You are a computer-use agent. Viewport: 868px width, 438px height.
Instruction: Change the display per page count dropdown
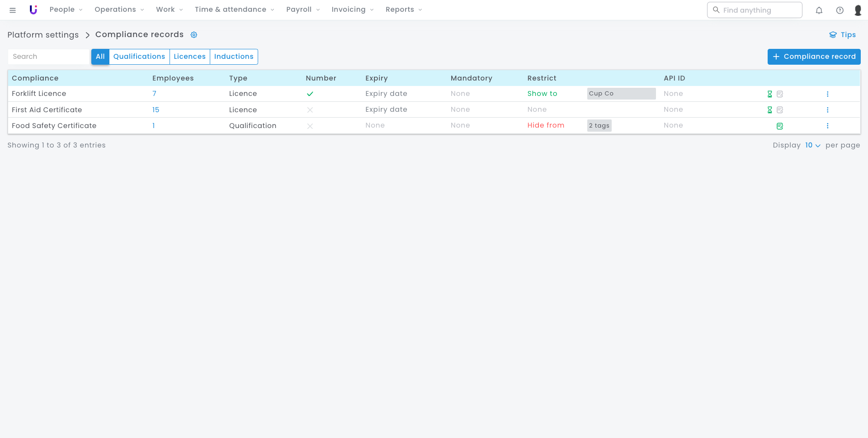[812, 145]
